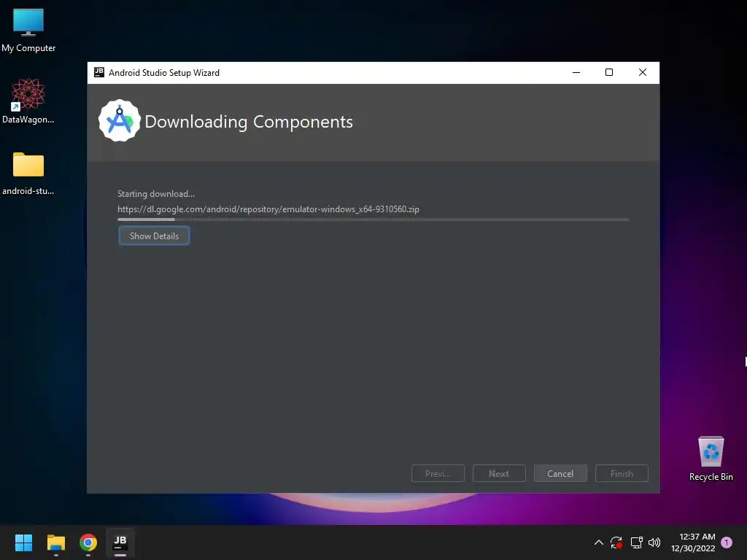This screenshot has height=560, width=747.
Task: Select the android-stu... folder on desktop
Action: coord(28,174)
